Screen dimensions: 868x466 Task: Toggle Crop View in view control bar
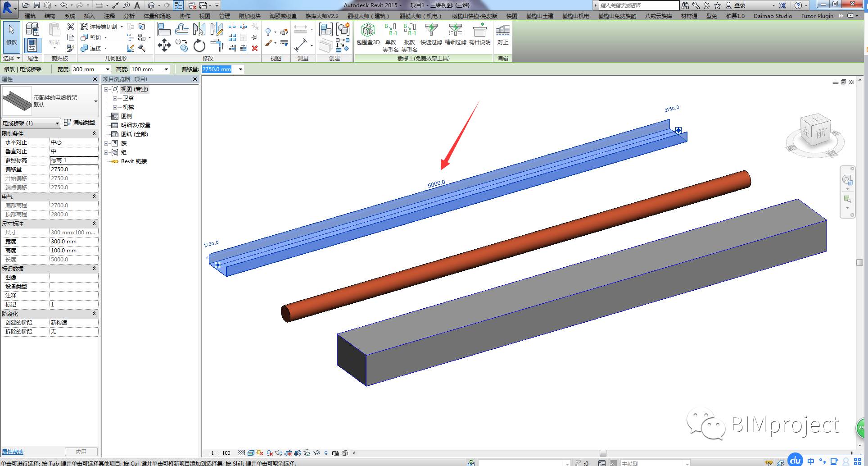click(289, 453)
